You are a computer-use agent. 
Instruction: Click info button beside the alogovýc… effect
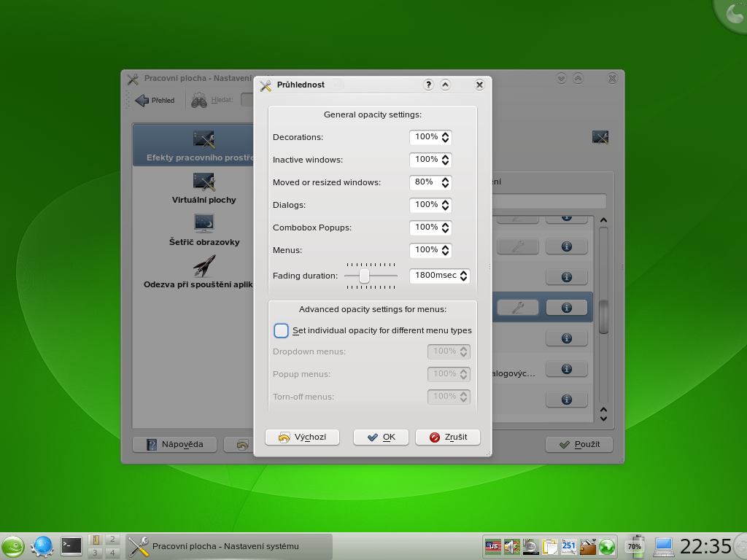[566, 369]
